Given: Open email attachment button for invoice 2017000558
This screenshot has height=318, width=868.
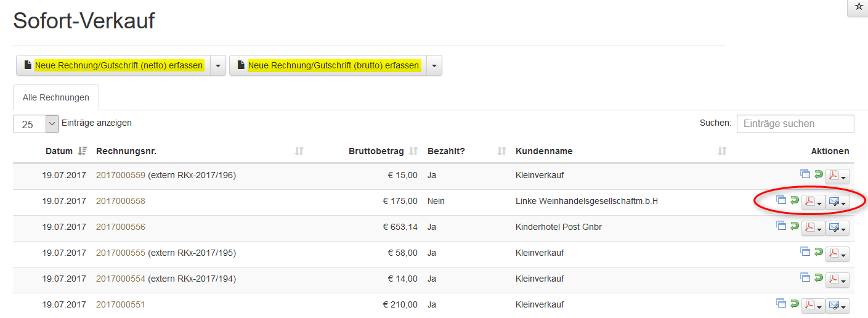Looking at the screenshot, I should click(837, 202).
